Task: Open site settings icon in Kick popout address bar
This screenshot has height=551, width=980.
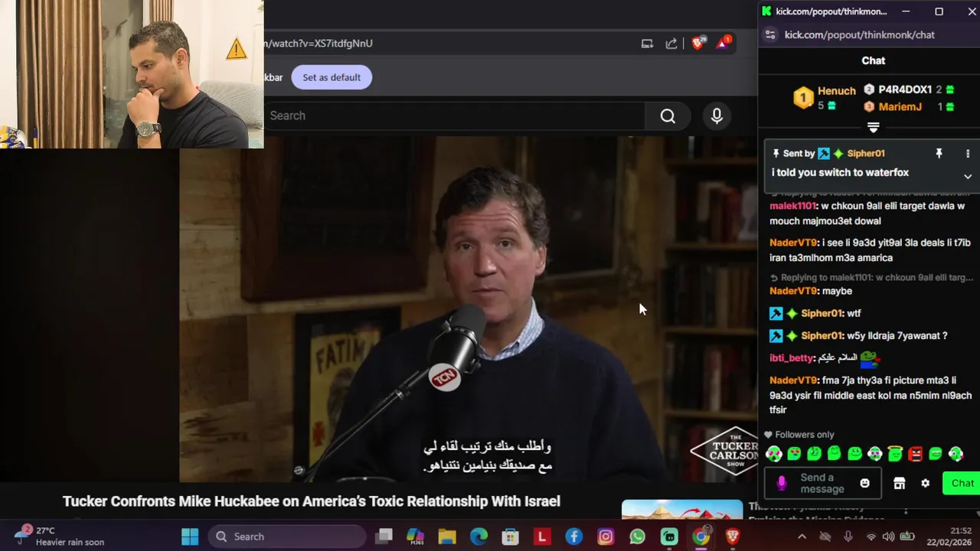Action: pyautogui.click(x=770, y=34)
